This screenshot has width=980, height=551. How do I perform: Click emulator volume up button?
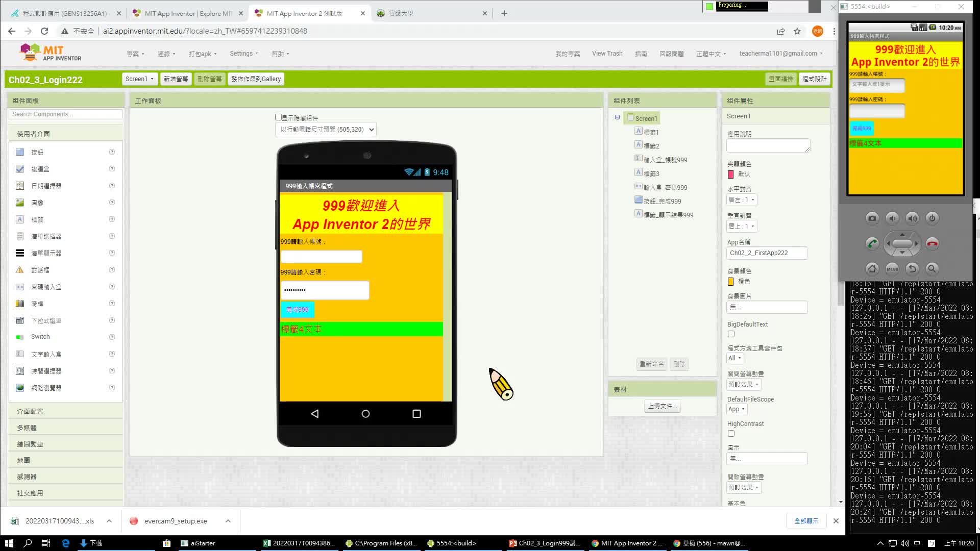[x=912, y=218]
